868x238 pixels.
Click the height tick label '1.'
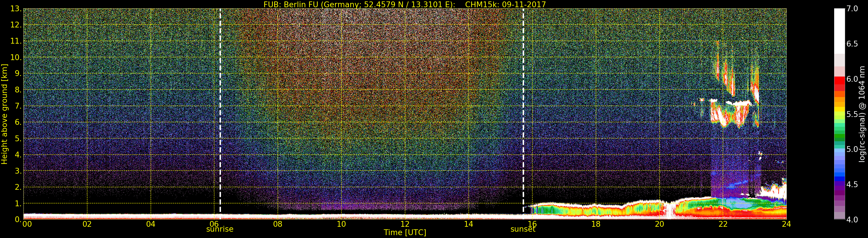(x=18, y=203)
